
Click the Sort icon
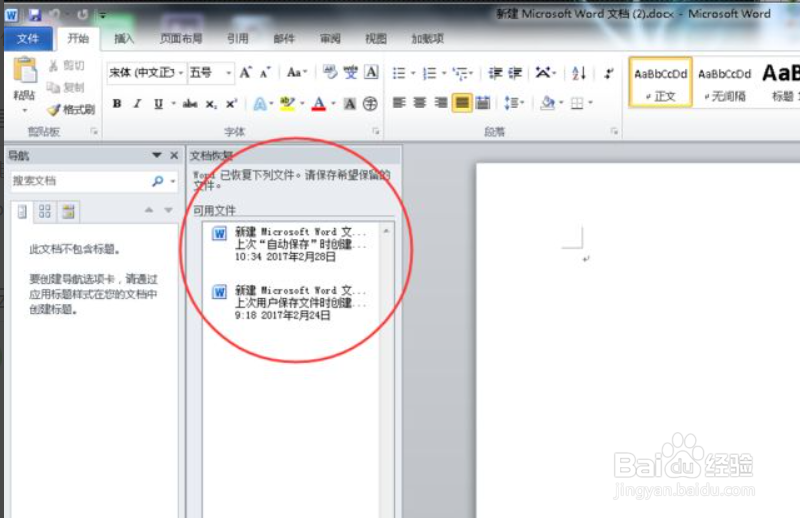[x=579, y=73]
